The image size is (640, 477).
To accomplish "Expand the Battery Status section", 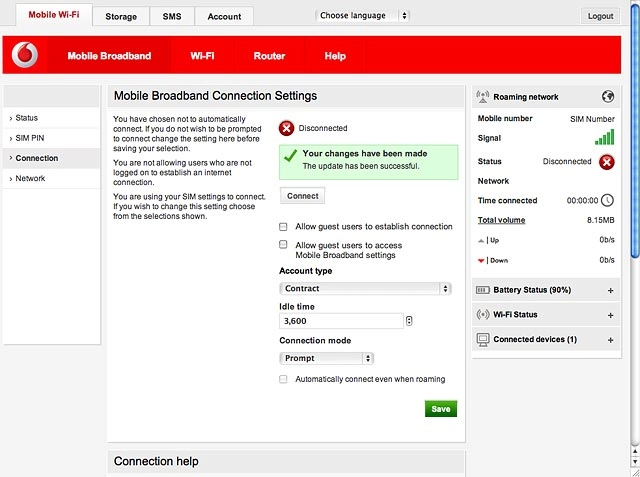I will [610, 291].
